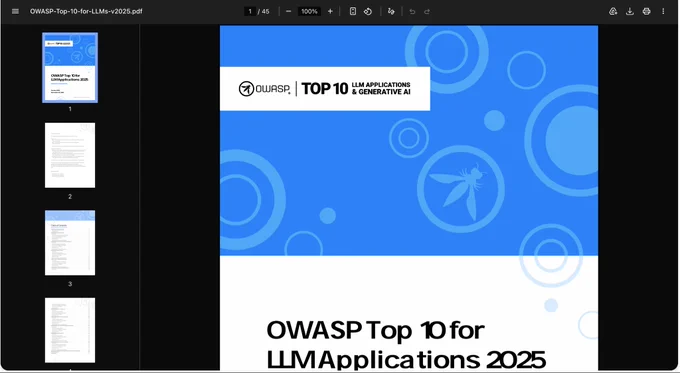The width and height of the screenshot is (680, 373).
Task: Rotate the document counterclockwise
Action: pyautogui.click(x=368, y=11)
